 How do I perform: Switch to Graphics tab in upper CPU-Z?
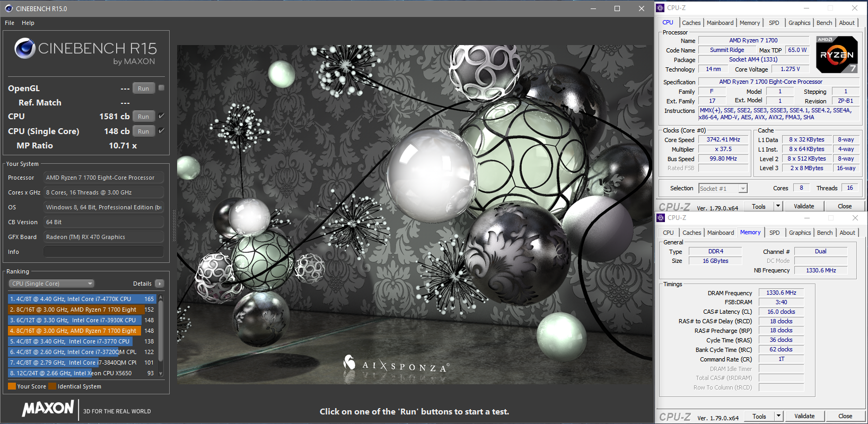coord(799,23)
